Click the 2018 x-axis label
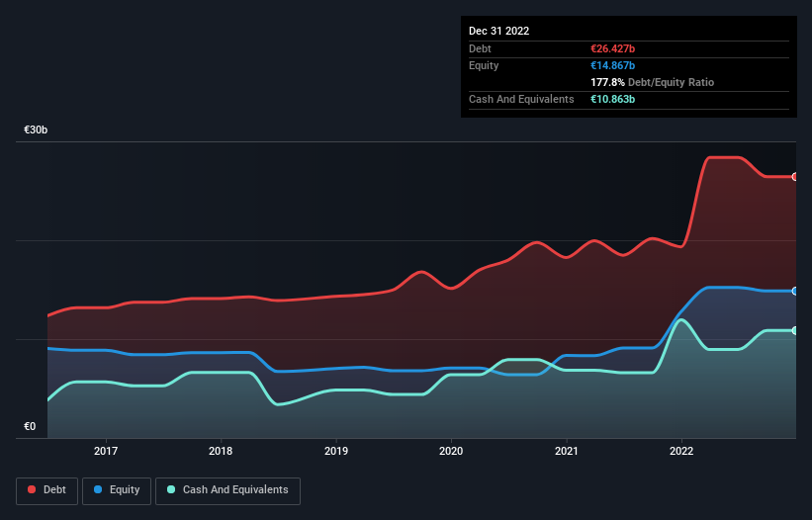 [x=221, y=451]
